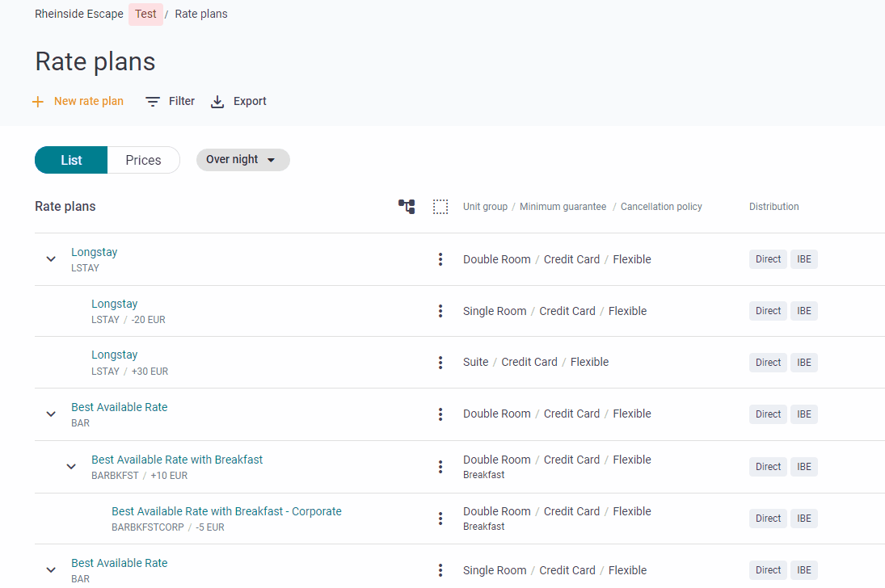
Task: Open options menu for Best Available Rate with Breakfast
Action: click(440, 467)
